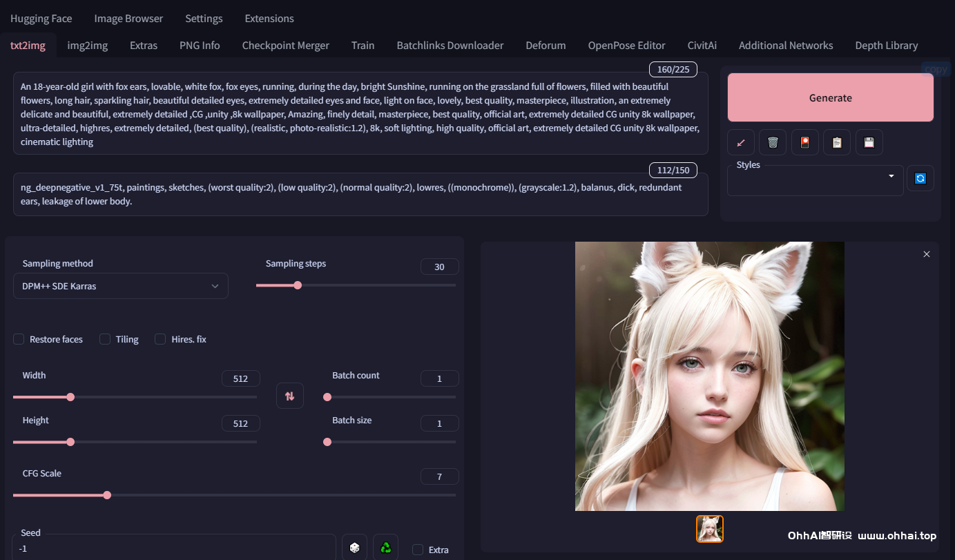This screenshot has width=955, height=560.
Task: Click the blue refresh icon next to Styles
Action: pos(920,178)
